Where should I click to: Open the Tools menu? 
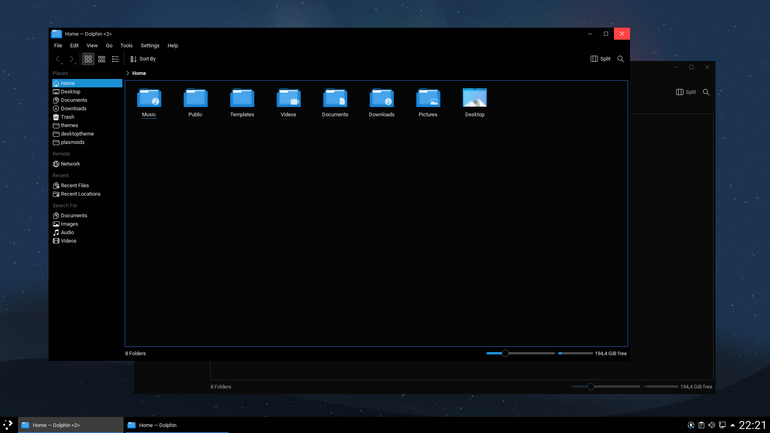point(126,46)
